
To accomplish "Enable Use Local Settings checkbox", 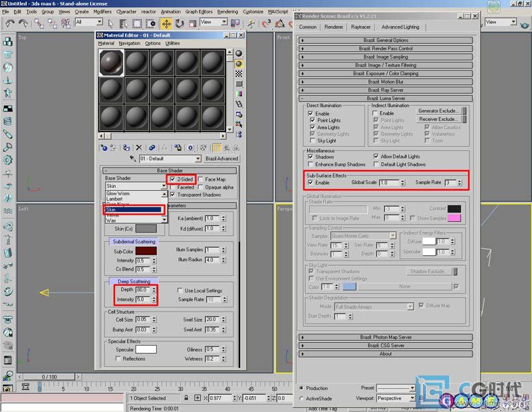I will (180, 290).
